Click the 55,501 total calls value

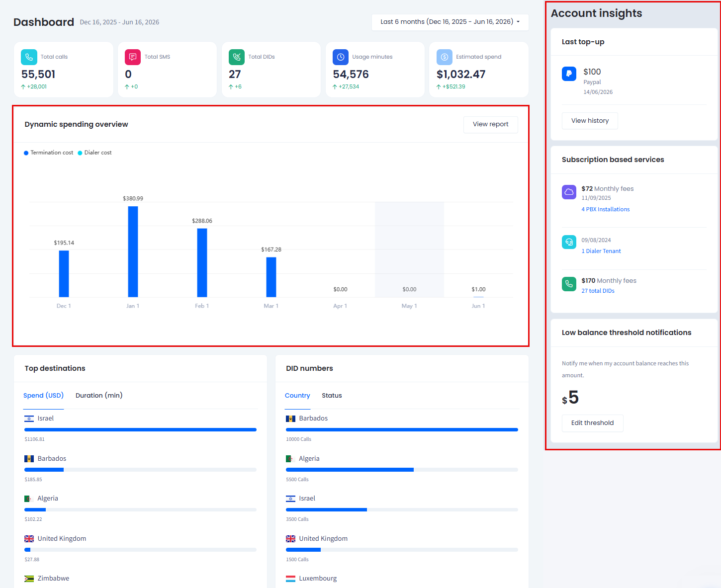(x=38, y=75)
